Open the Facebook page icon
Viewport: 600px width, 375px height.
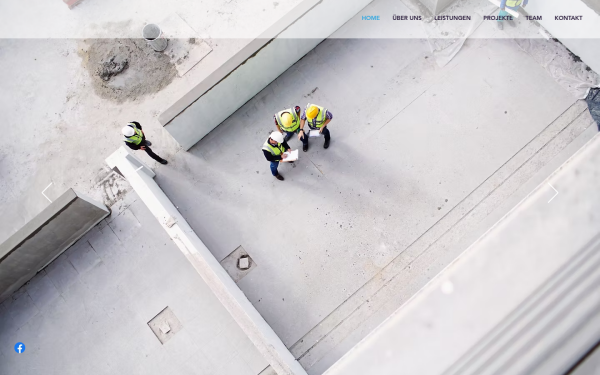[x=20, y=348]
